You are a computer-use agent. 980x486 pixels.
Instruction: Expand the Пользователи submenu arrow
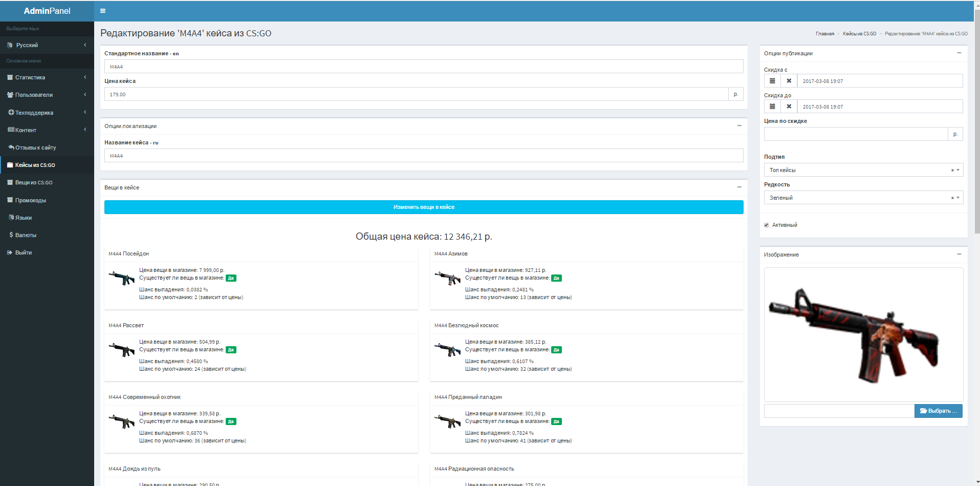click(x=85, y=95)
